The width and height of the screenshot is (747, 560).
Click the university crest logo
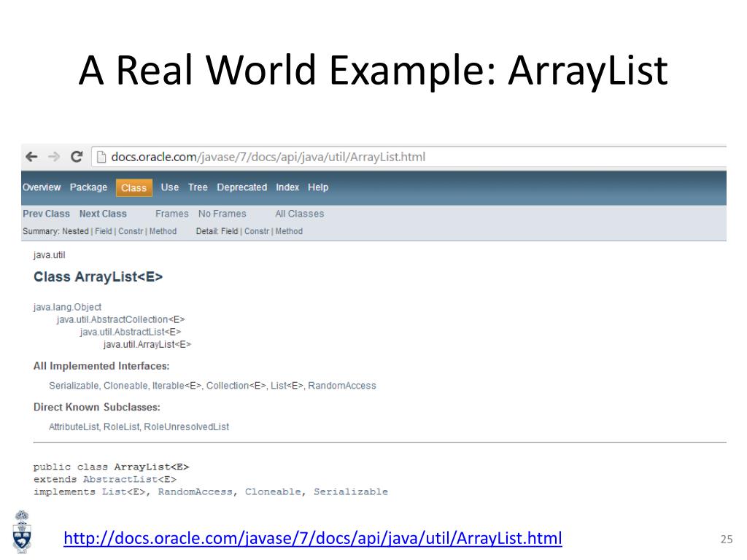[21, 532]
